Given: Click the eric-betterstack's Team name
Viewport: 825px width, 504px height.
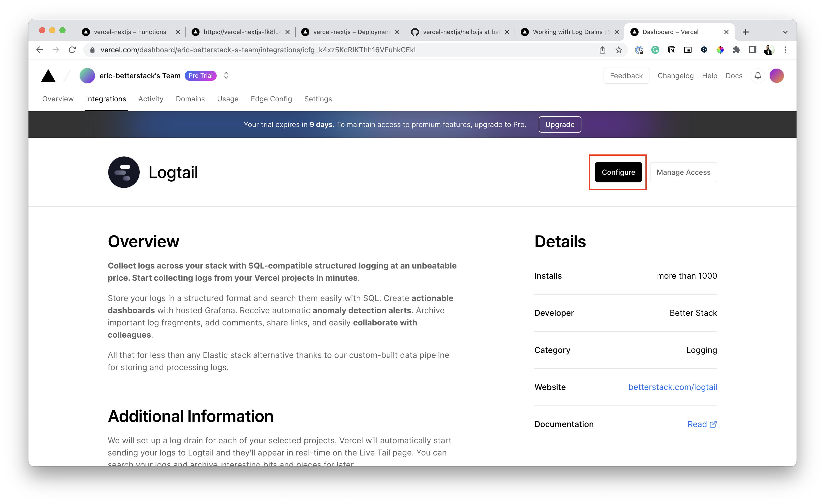Looking at the screenshot, I should point(140,76).
